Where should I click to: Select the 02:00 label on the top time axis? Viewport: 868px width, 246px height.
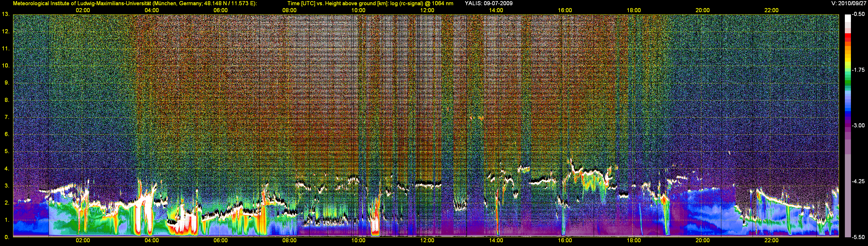click(83, 10)
